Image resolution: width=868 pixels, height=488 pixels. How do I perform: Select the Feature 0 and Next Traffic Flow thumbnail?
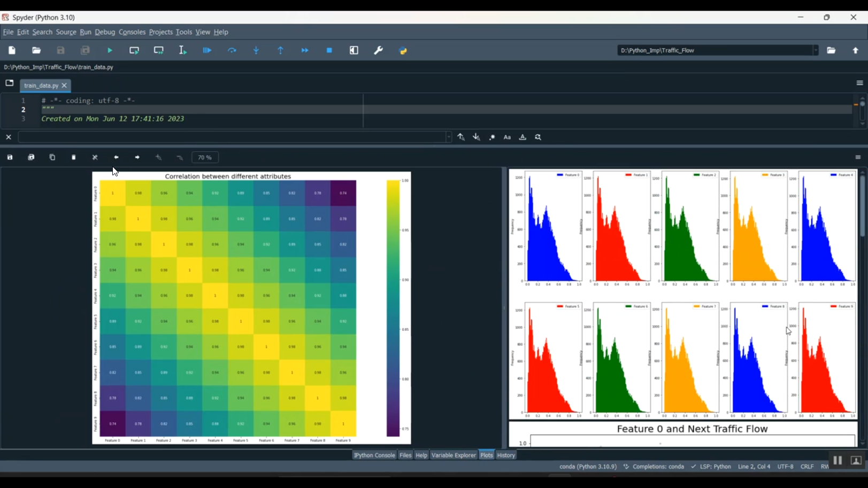pyautogui.click(x=683, y=435)
